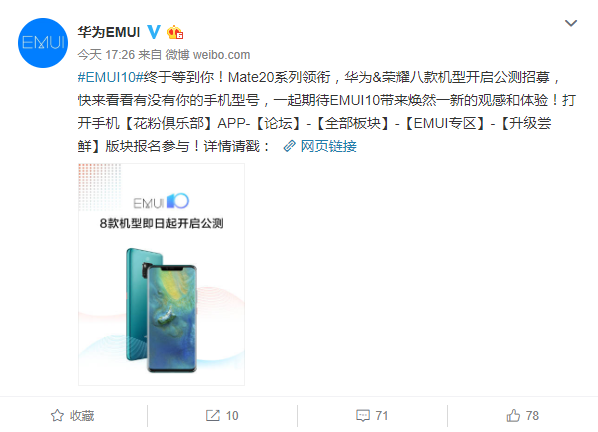
Task: Click the comment count 71
Action: pos(382,416)
